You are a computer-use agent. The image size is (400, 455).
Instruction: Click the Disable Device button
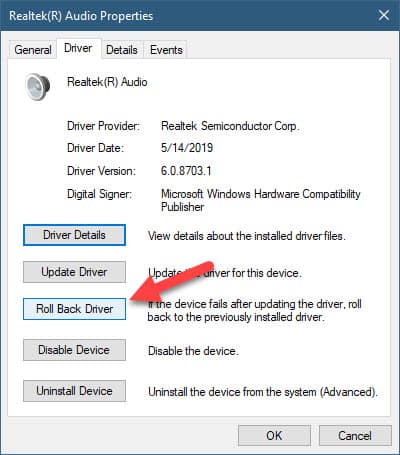[x=74, y=350]
